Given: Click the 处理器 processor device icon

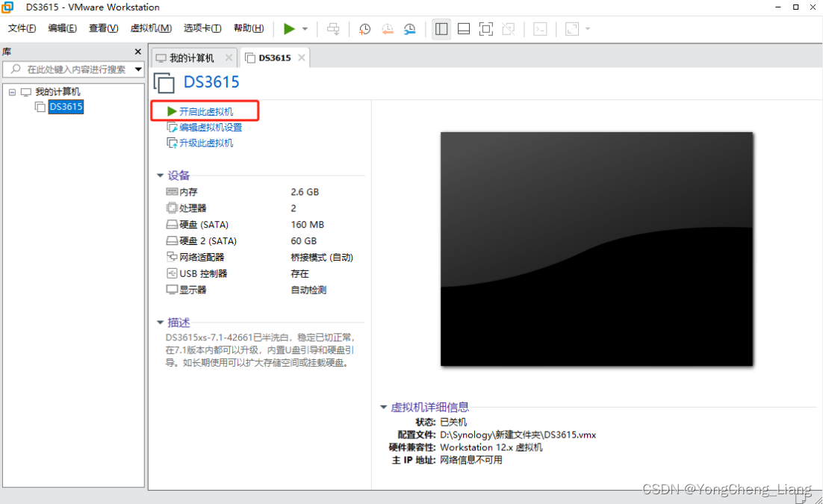Looking at the screenshot, I should (x=173, y=208).
